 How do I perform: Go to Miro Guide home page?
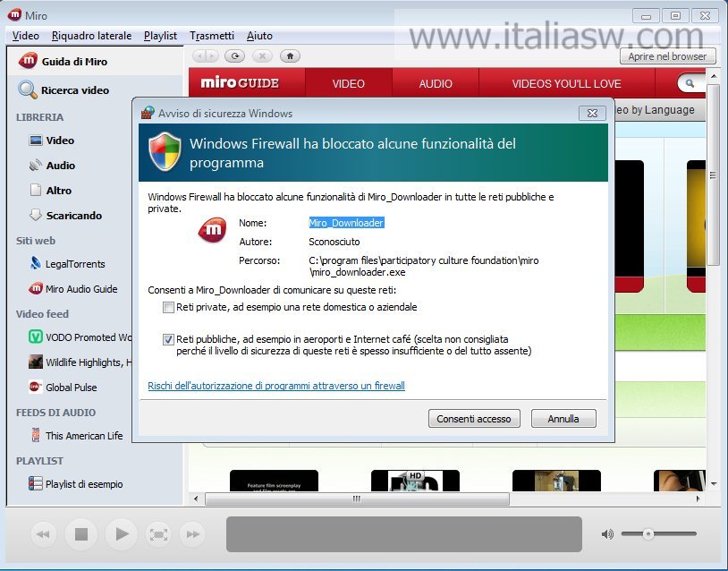[x=290, y=56]
